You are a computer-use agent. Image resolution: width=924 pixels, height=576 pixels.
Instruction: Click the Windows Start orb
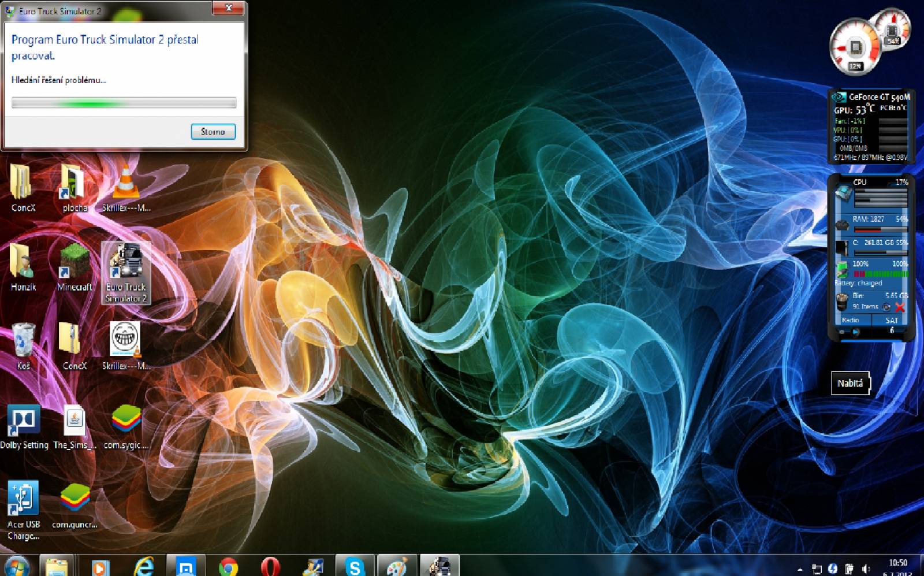click(16, 566)
